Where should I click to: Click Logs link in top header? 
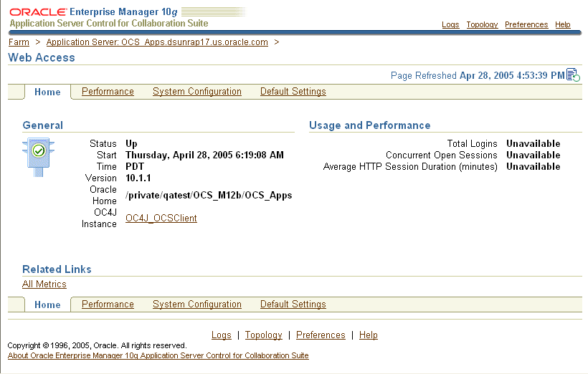(x=450, y=24)
